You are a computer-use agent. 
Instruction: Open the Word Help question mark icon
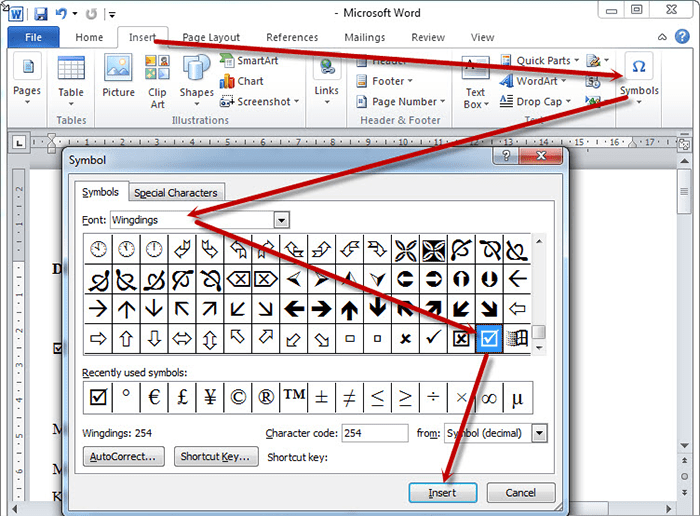[x=682, y=37]
